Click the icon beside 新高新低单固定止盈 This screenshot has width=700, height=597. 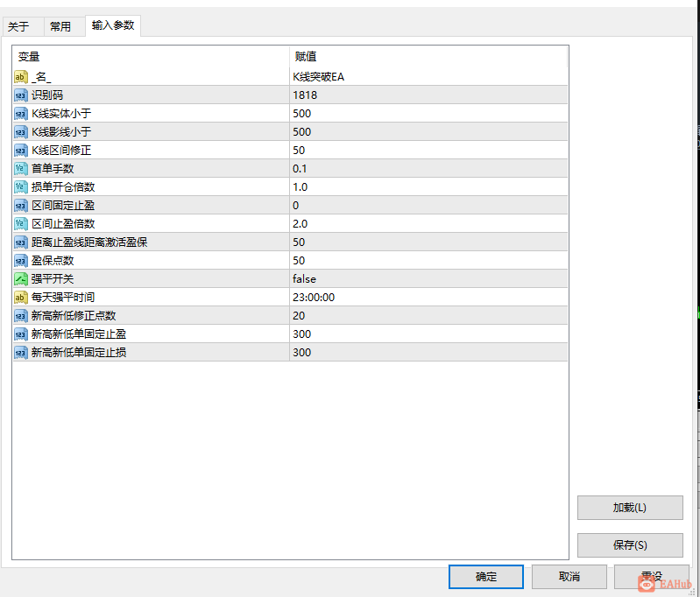coord(20,334)
